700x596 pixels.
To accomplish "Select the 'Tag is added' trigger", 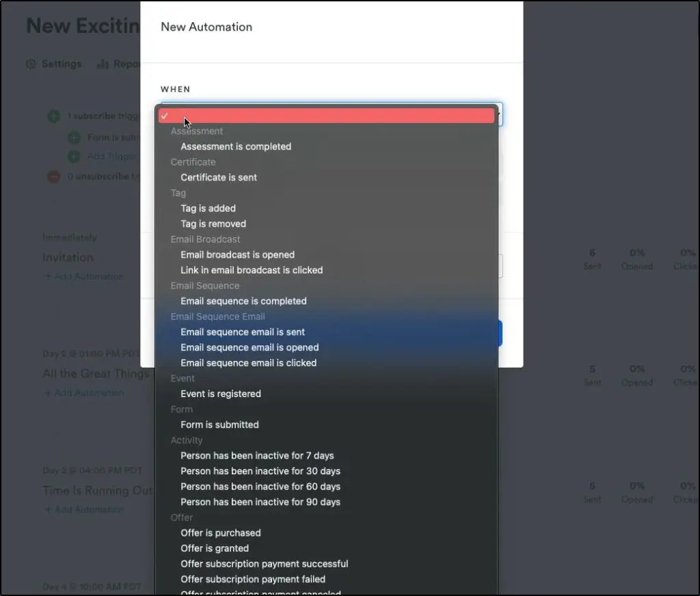I will [207, 208].
